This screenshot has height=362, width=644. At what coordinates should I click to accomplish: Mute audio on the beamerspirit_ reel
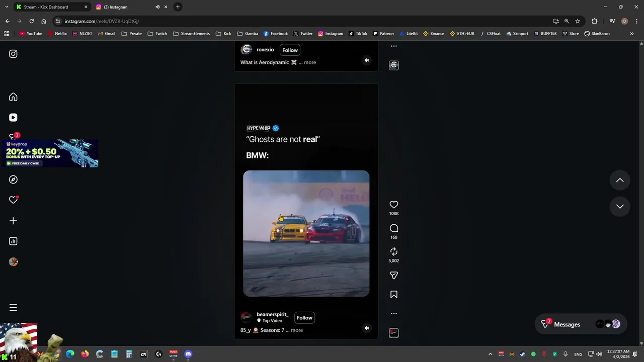(367, 328)
